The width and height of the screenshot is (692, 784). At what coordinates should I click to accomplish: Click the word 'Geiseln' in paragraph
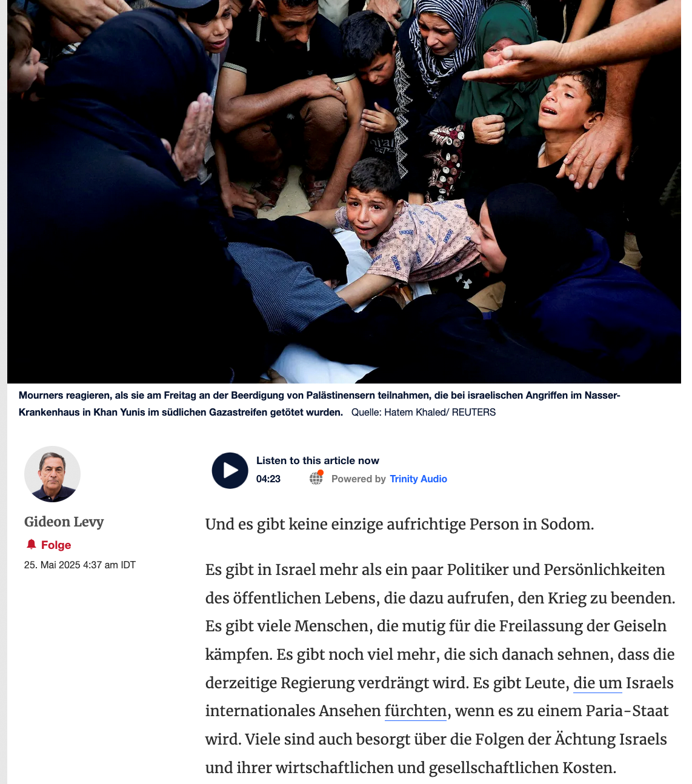point(640,626)
